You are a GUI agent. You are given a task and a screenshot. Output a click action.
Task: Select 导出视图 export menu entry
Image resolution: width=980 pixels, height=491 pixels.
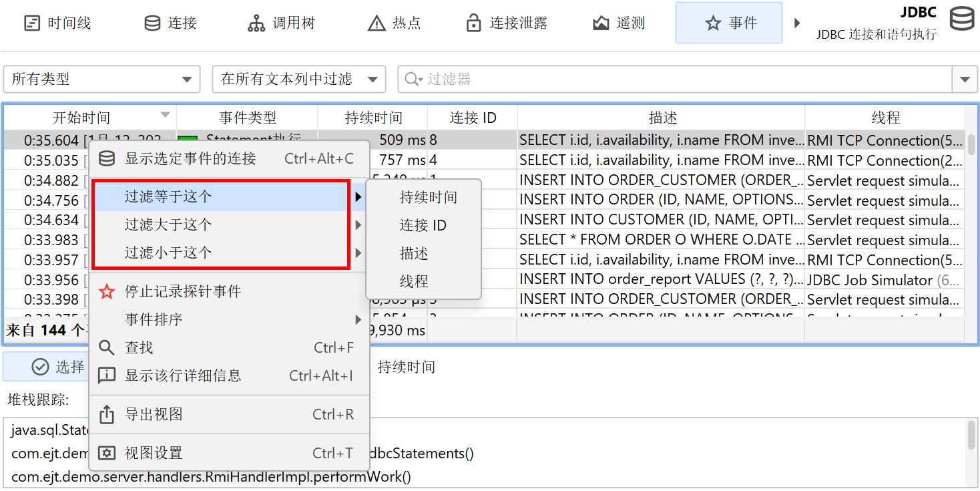pos(154,414)
